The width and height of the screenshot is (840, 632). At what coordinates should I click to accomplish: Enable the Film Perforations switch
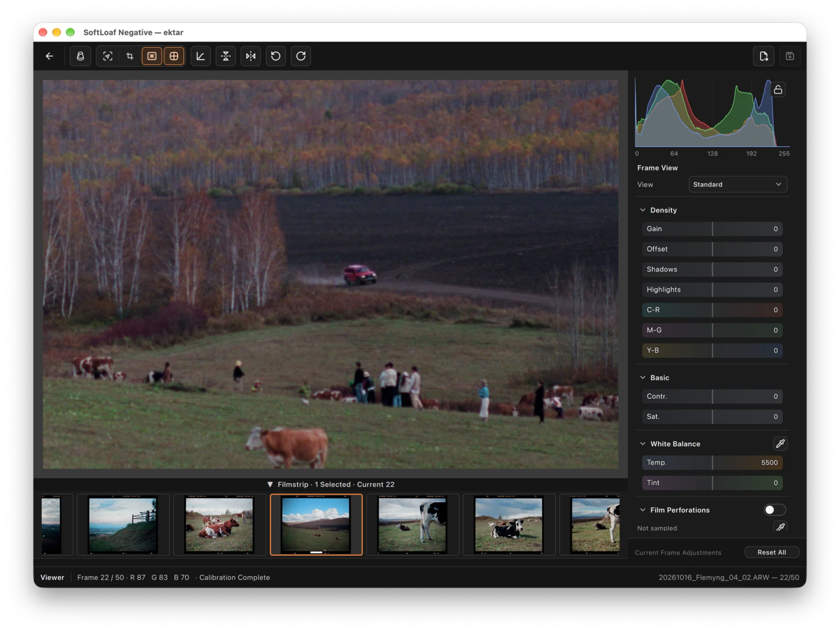coord(775,510)
